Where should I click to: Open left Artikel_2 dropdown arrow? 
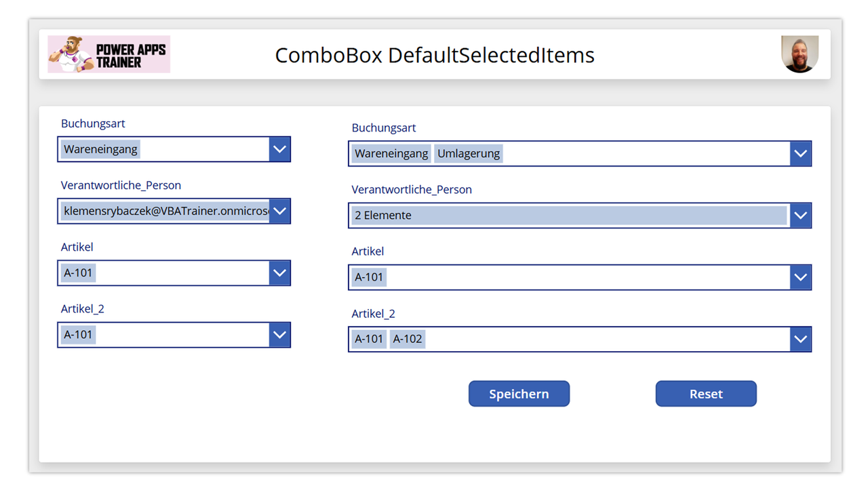[x=279, y=335]
